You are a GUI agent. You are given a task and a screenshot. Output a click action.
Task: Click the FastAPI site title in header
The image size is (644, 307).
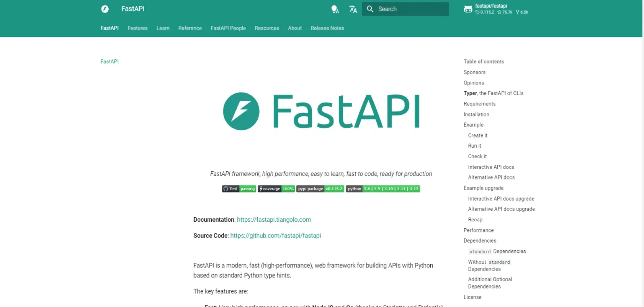tap(133, 9)
